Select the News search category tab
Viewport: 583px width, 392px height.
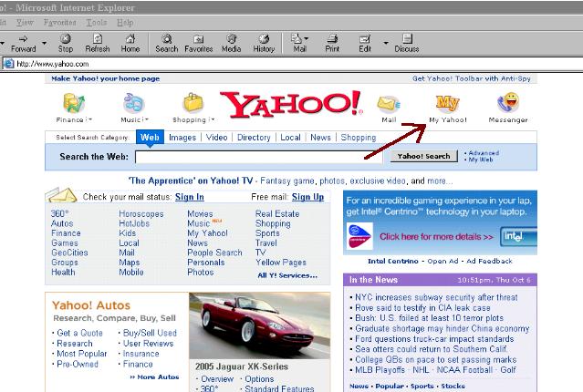click(320, 138)
